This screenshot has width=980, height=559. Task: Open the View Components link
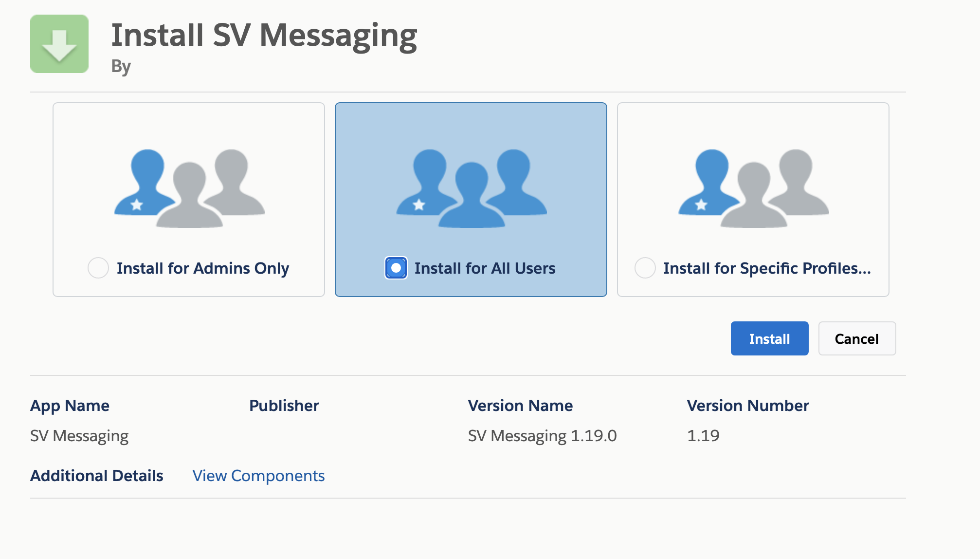coord(258,476)
